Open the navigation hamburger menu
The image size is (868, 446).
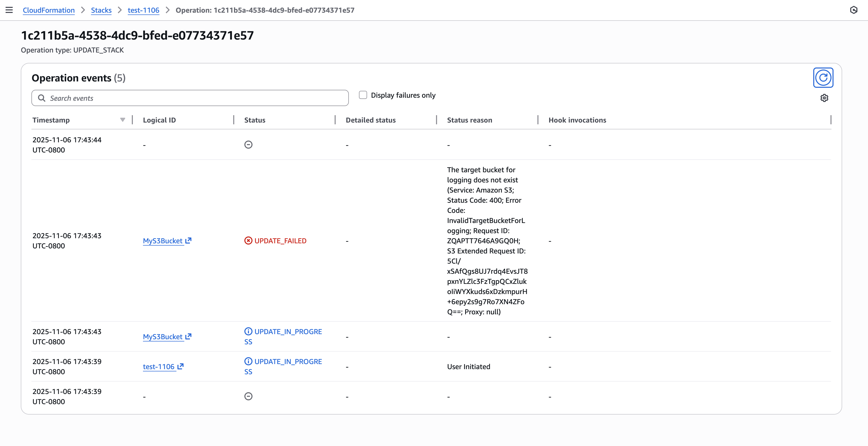pyautogui.click(x=9, y=10)
